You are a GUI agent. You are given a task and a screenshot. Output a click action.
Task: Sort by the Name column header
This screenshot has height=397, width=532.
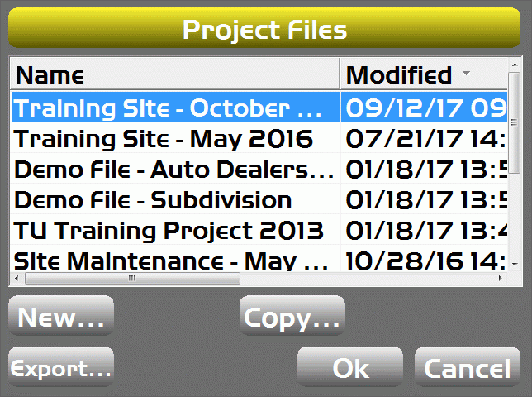pyautogui.click(x=175, y=74)
